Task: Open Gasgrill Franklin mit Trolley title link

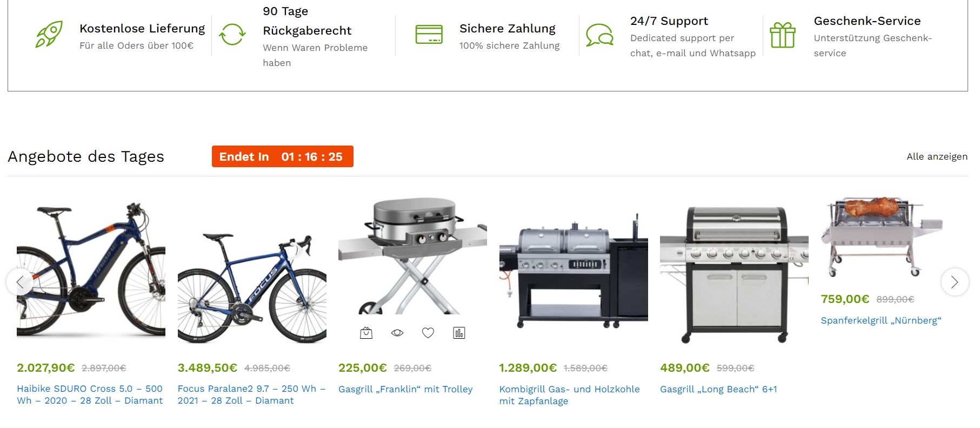Action: click(x=405, y=389)
